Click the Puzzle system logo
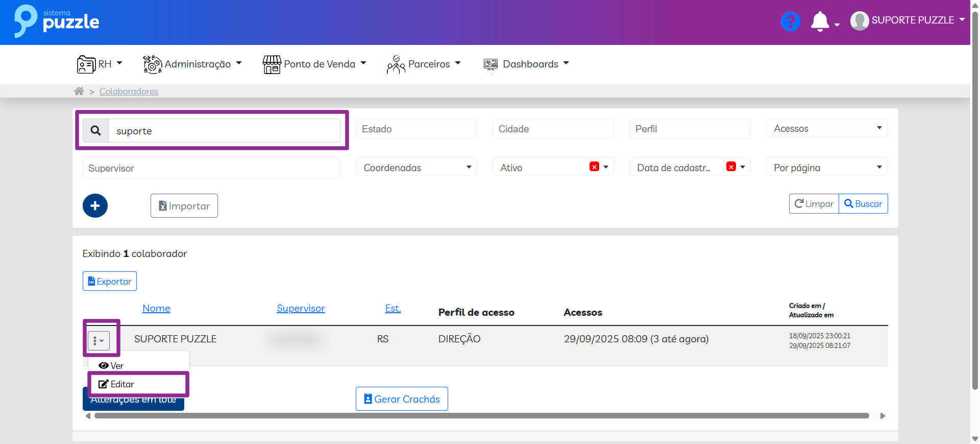This screenshot has width=980, height=444. point(57,21)
